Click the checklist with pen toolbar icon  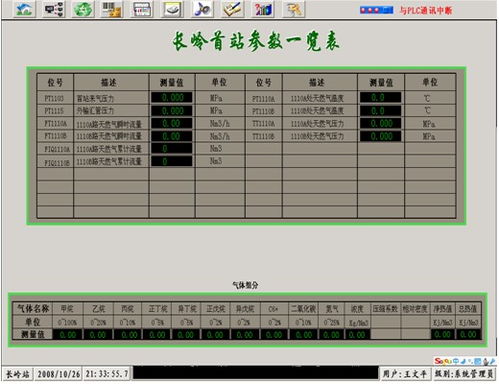pyautogui.click(x=232, y=9)
